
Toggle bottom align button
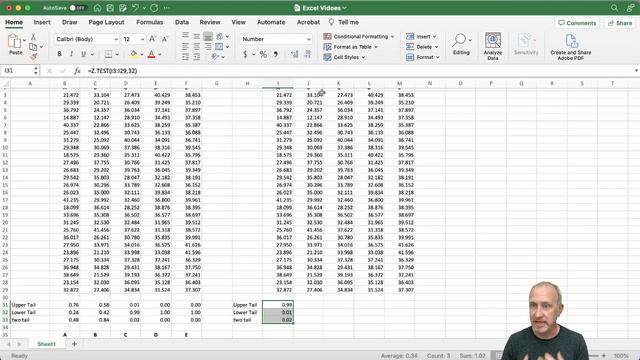[208, 36]
